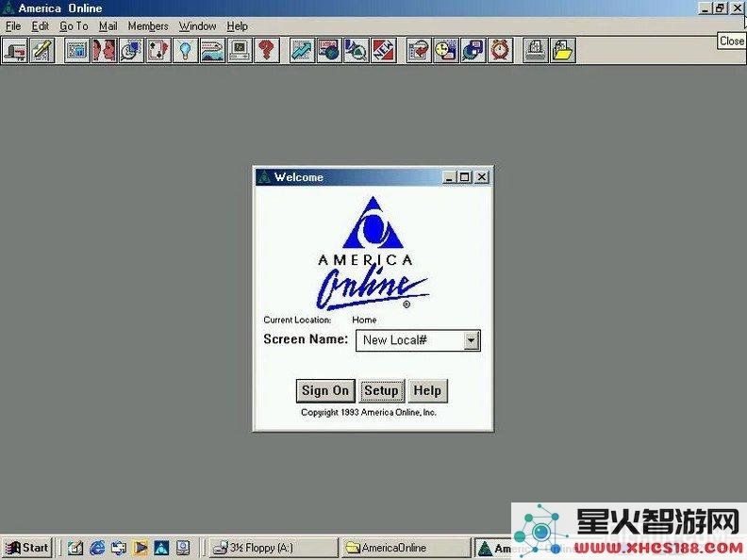Click the 'Current Location:' label

pos(297,320)
